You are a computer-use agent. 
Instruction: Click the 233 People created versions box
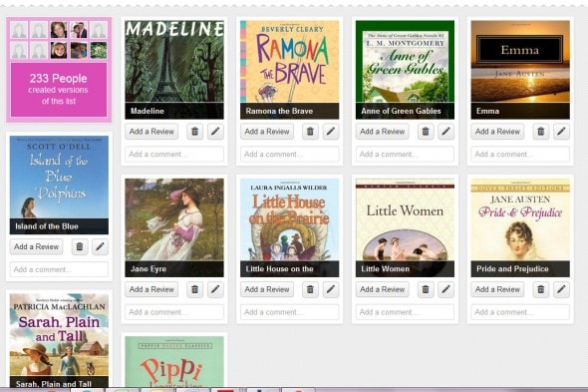point(59,90)
